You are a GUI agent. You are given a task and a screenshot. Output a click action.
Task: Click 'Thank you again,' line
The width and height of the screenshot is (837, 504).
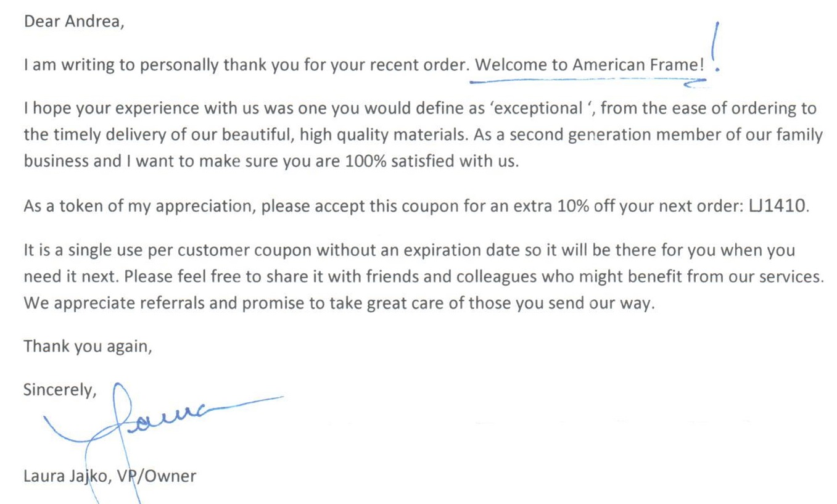tap(88, 347)
